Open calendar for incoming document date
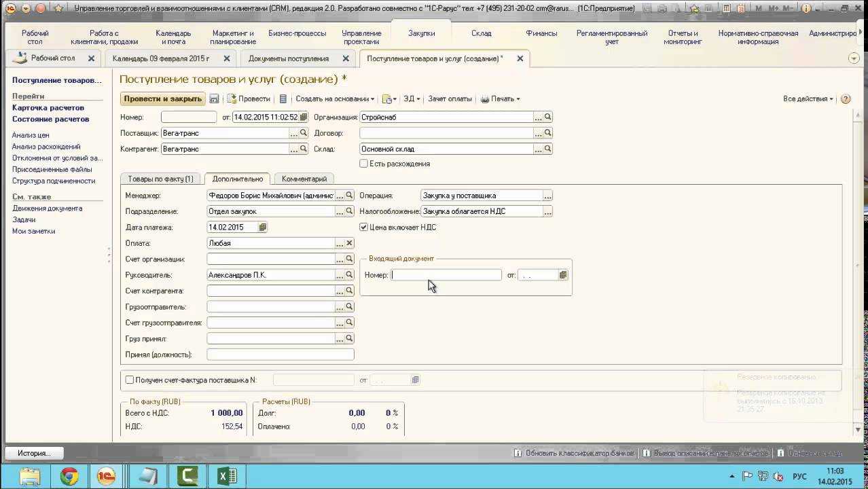Viewport: 868px width, 489px height. (x=563, y=275)
